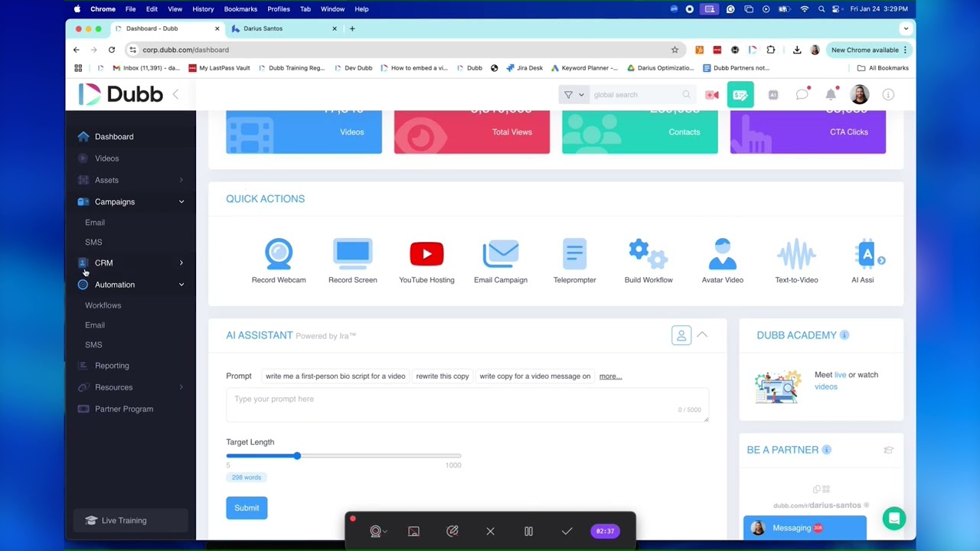
Task: Start an Email Campaign quick action
Action: (500, 261)
